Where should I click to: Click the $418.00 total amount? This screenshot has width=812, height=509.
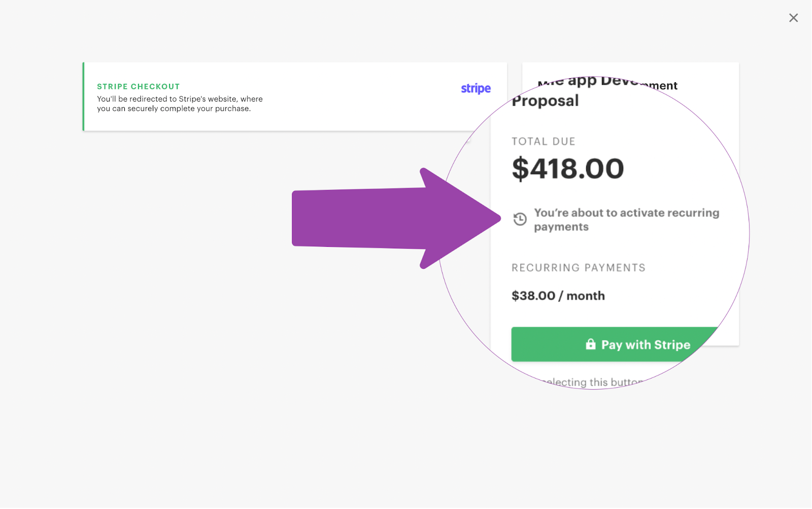tap(567, 169)
